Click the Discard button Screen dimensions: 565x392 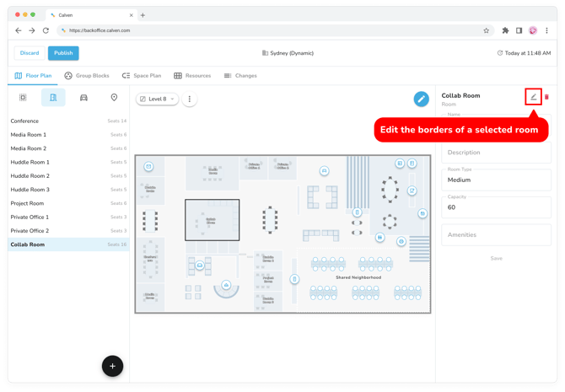30,53
